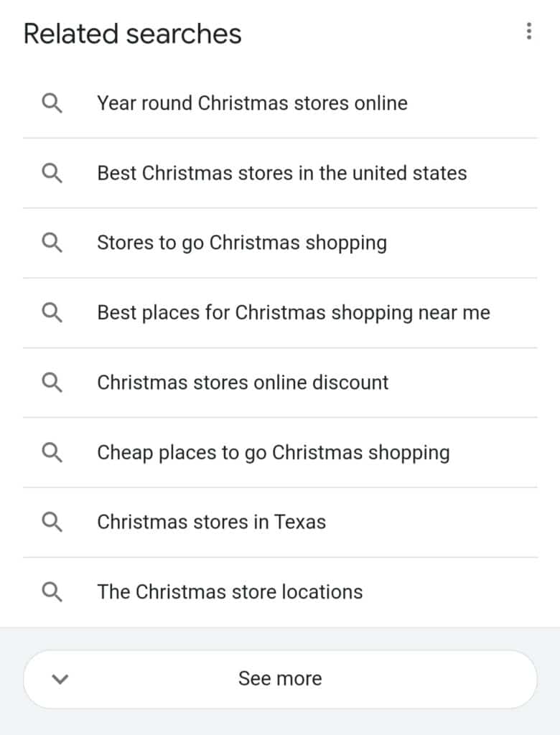Open 'The Christmas store locations' suggestion
The height and width of the screenshot is (735, 560).
pyautogui.click(x=230, y=591)
